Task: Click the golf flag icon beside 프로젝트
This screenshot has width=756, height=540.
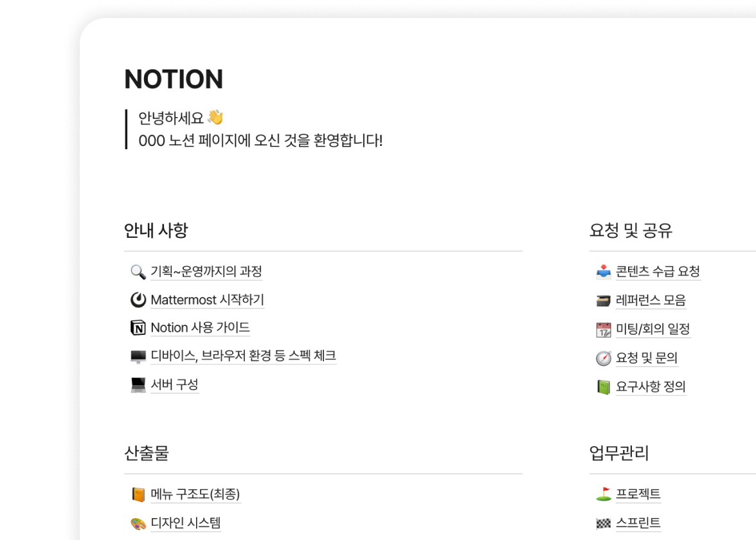Action: pos(603,494)
